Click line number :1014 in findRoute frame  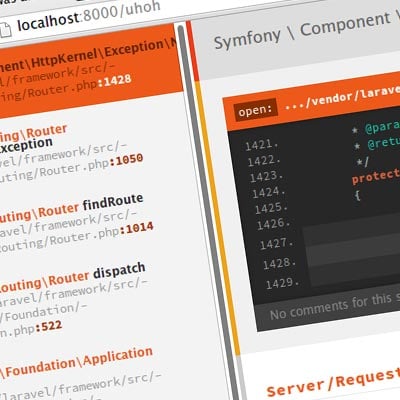pyautogui.click(x=137, y=228)
